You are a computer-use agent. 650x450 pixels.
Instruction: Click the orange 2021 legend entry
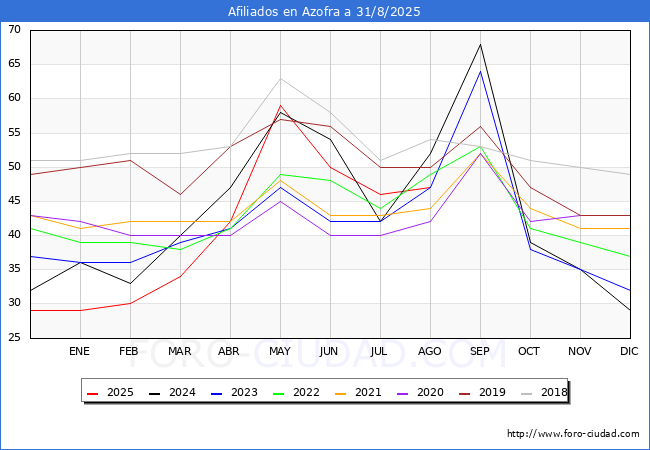pyautogui.click(x=360, y=392)
